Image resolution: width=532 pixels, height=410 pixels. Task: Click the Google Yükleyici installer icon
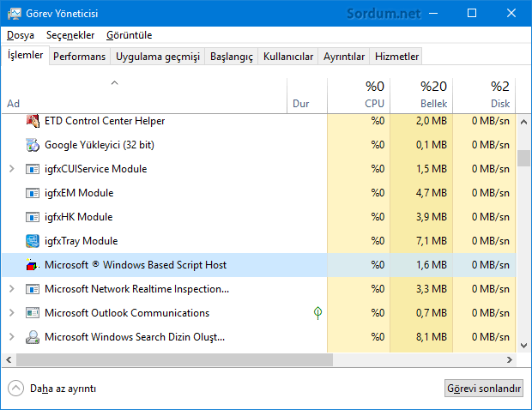(x=33, y=145)
